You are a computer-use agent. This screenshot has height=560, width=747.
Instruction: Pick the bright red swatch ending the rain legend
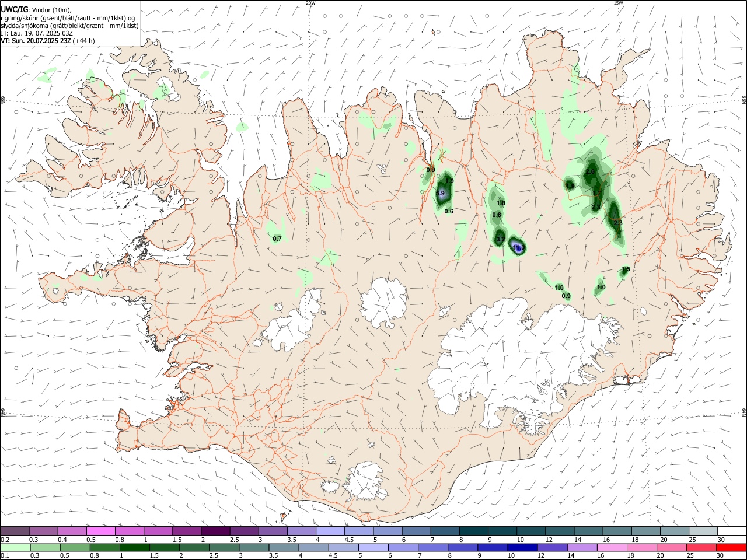(731, 548)
